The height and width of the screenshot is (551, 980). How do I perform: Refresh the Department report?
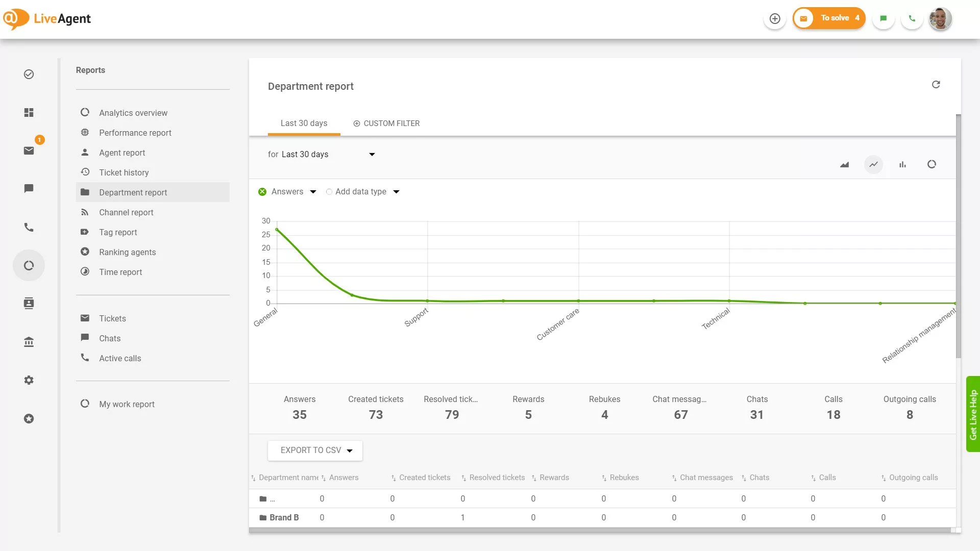936,85
